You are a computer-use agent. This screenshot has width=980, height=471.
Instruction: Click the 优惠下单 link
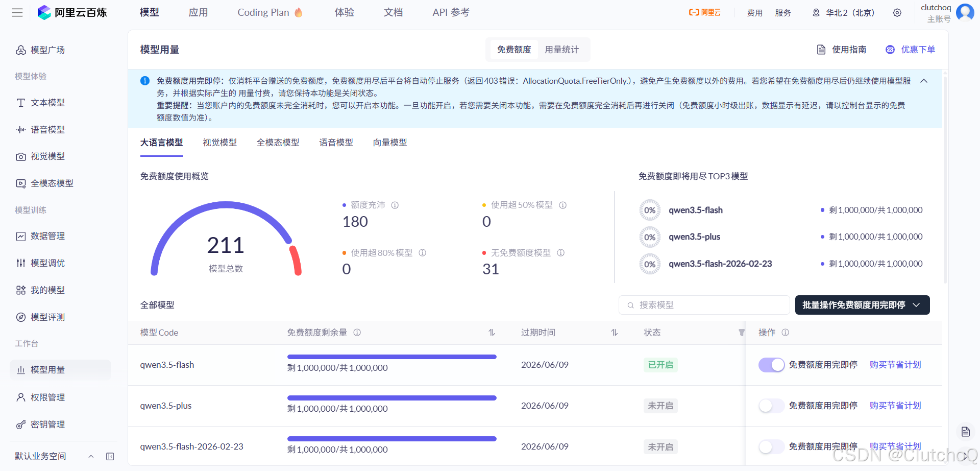(918, 50)
